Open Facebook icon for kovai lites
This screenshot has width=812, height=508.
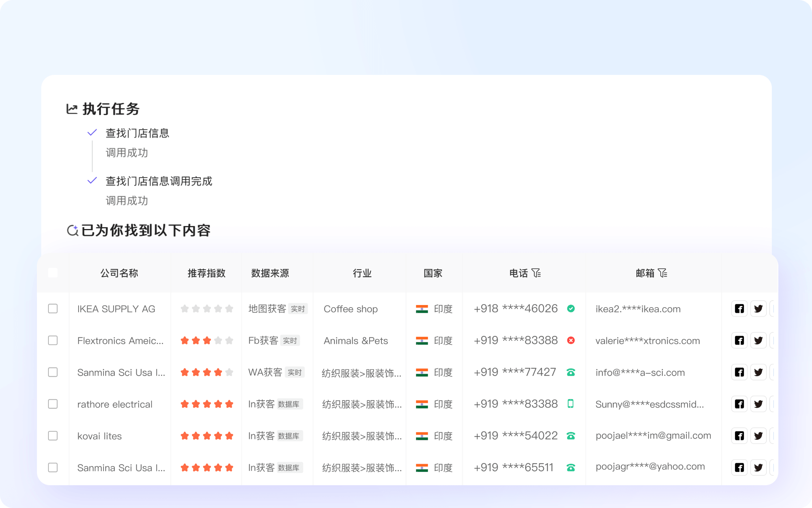(x=739, y=436)
